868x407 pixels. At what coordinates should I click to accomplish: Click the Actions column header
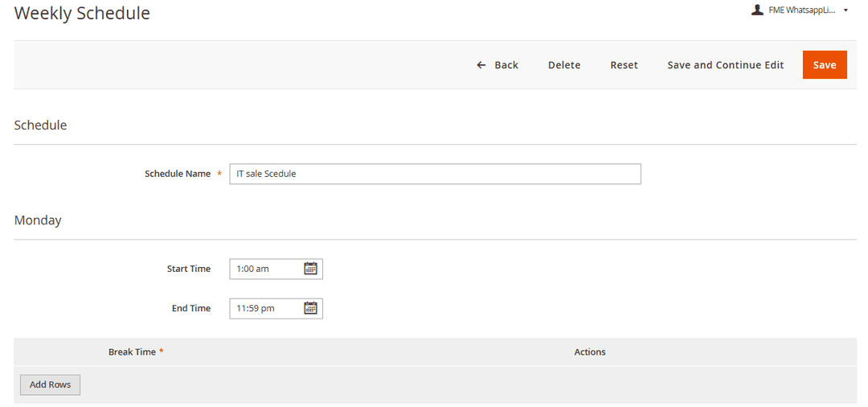click(x=590, y=352)
